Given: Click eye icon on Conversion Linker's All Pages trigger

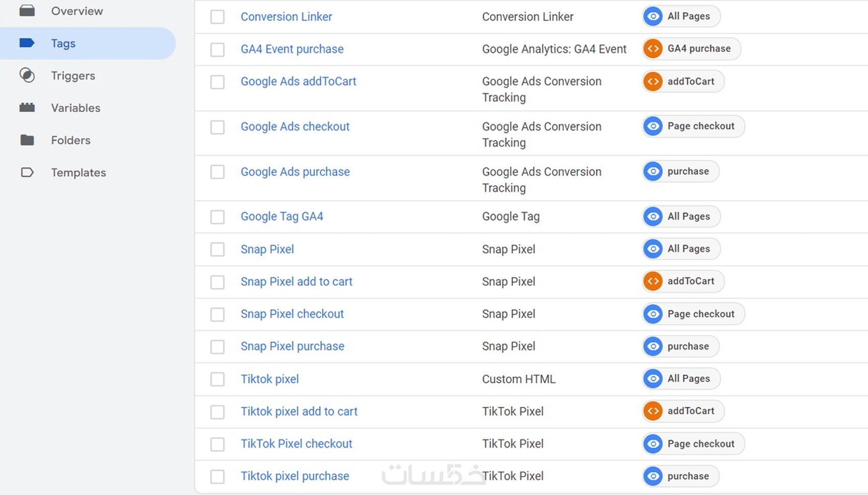Looking at the screenshot, I should [x=653, y=16].
